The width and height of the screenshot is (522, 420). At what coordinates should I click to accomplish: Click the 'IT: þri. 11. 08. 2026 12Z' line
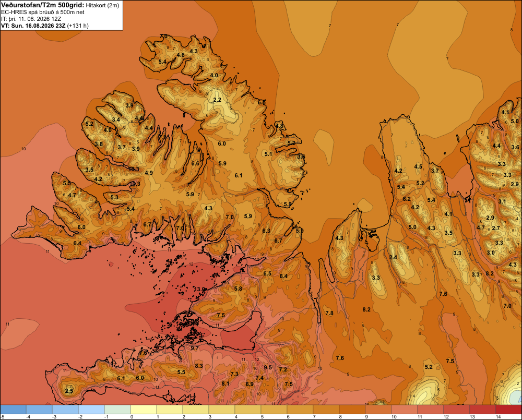coord(31,19)
